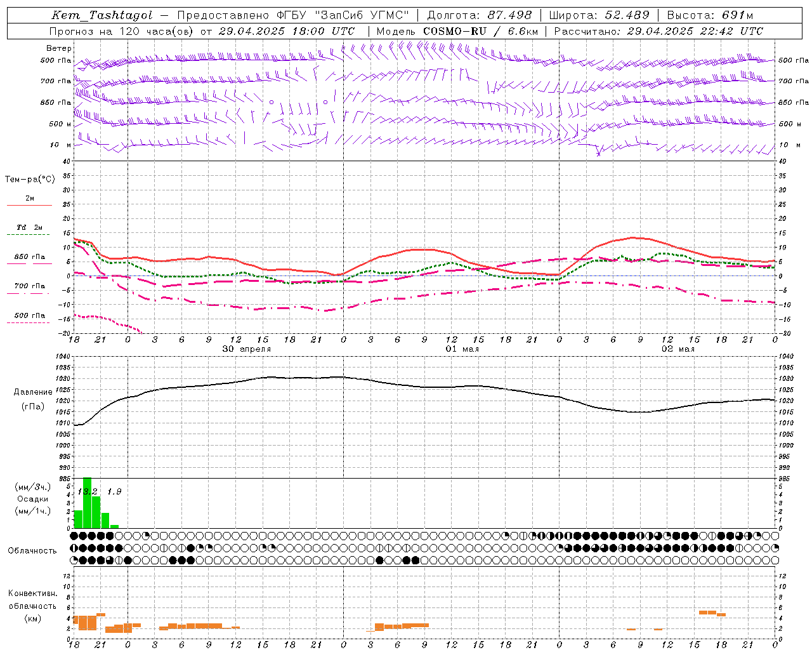This screenshot has height=650, width=812.
Task: Click the Конвективн. label
Action: click(x=33, y=594)
